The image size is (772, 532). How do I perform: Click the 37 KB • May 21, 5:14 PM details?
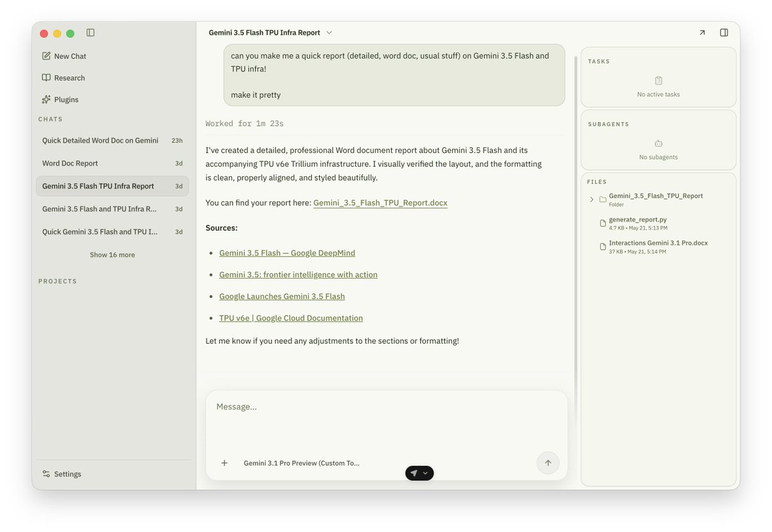(638, 252)
